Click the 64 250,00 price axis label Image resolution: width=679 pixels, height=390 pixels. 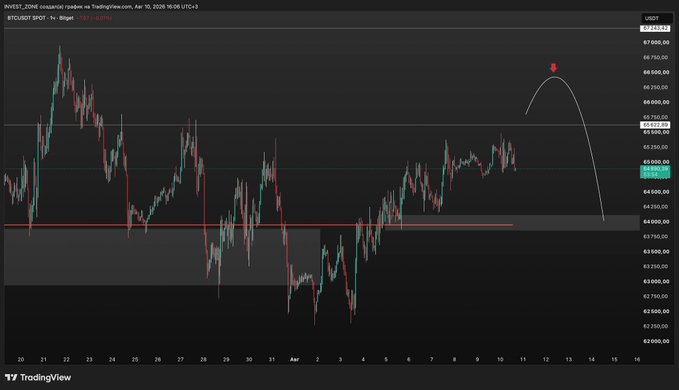pos(656,207)
